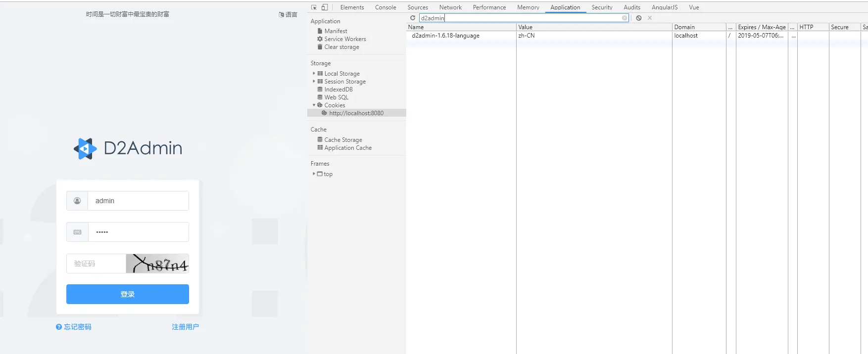
Task: Click the user icon beside username field
Action: 77,201
